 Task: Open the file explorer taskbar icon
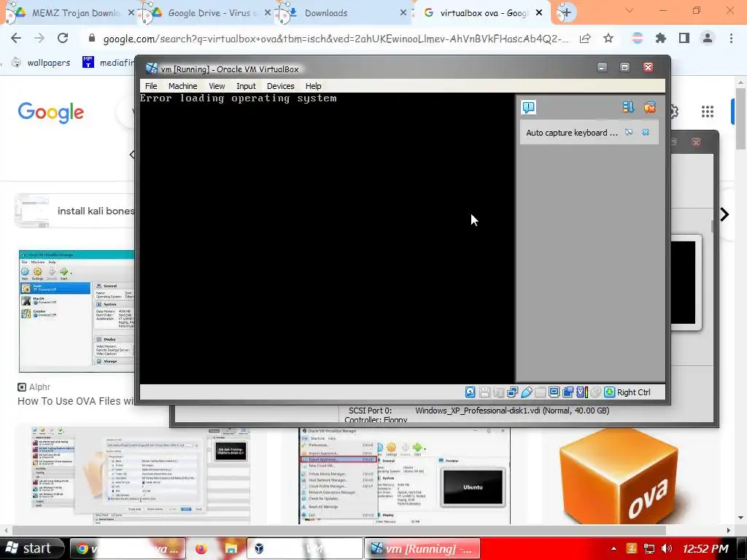click(x=231, y=548)
